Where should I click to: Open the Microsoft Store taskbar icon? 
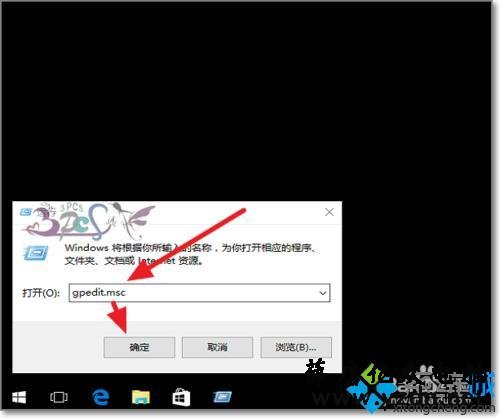click(x=181, y=397)
